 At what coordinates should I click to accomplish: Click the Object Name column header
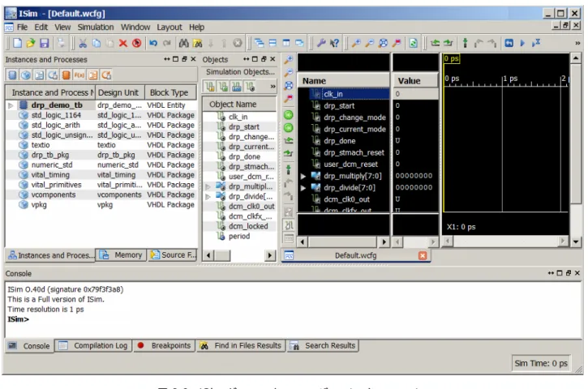239,105
